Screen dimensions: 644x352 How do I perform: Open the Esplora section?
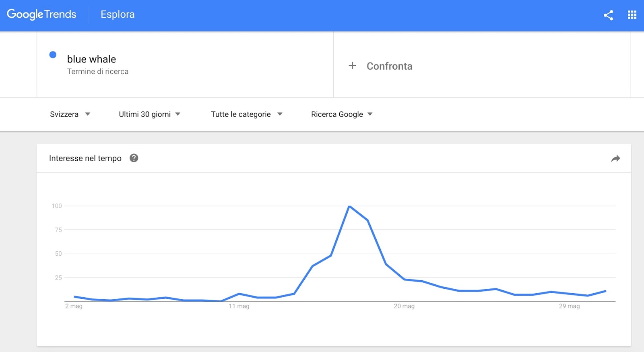tap(118, 14)
